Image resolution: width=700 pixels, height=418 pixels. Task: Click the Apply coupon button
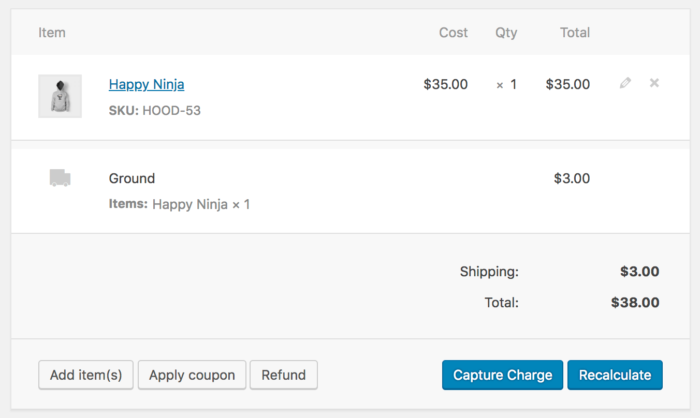pyautogui.click(x=192, y=375)
